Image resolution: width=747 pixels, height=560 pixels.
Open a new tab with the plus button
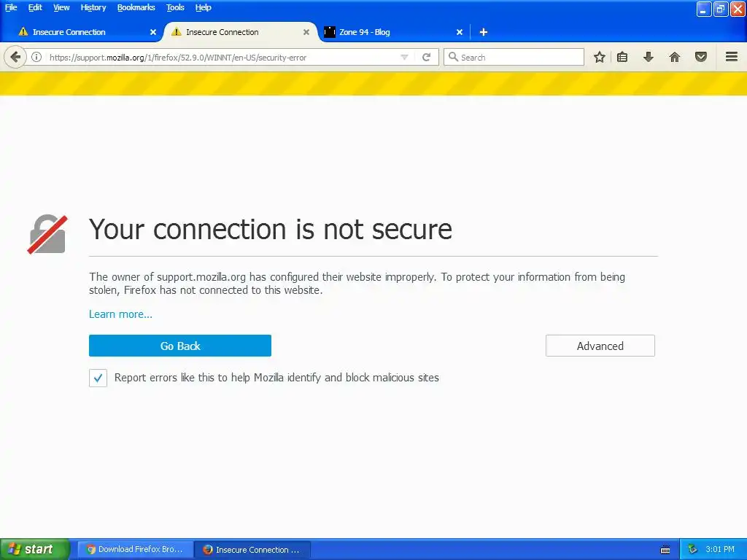tap(483, 32)
